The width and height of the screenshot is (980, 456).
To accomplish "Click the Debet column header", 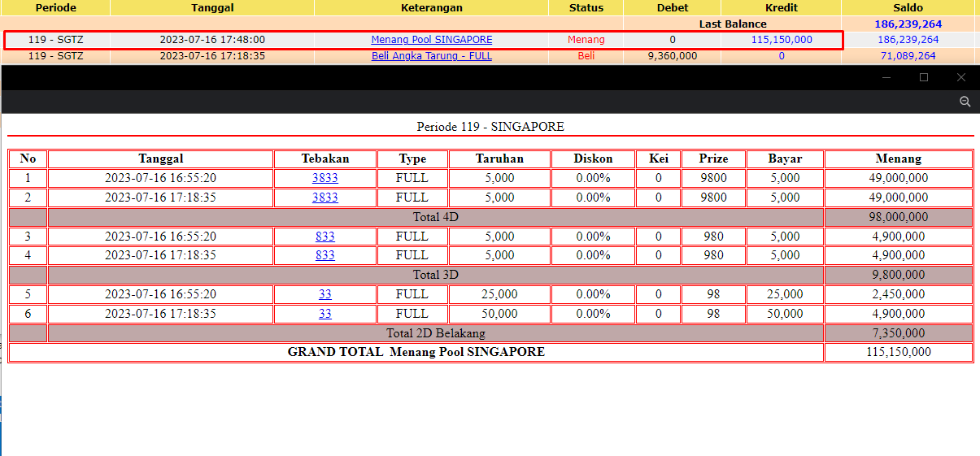I will tap(673, 7).
